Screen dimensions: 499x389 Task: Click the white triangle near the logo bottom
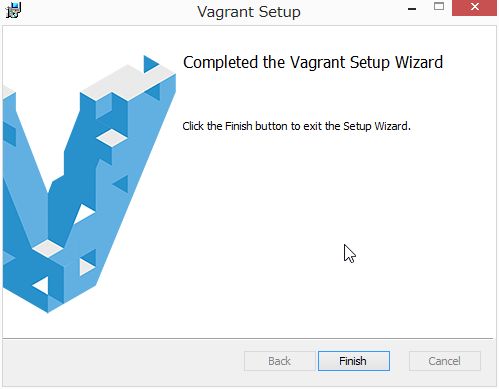[x=42, y=286]
